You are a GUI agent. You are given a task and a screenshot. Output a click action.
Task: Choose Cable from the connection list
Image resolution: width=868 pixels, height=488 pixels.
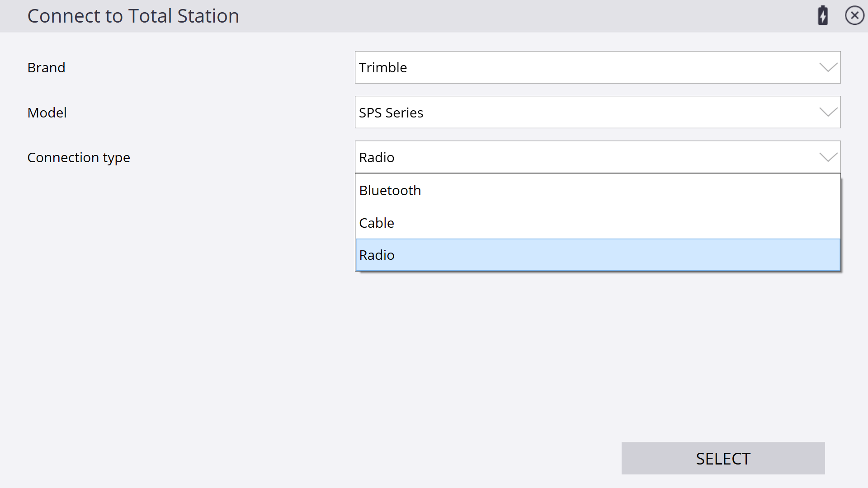pos(598,223)
